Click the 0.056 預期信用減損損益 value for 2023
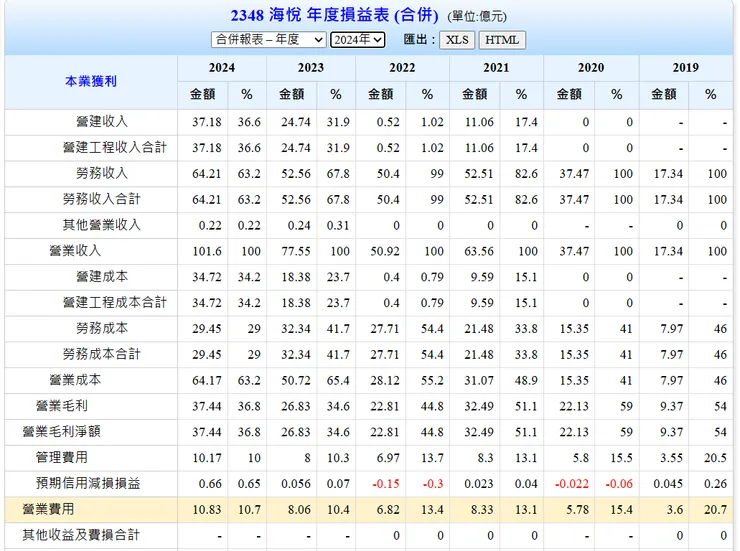Image resolution: width=740 pixels, height=551 pixels. [296, 484]
